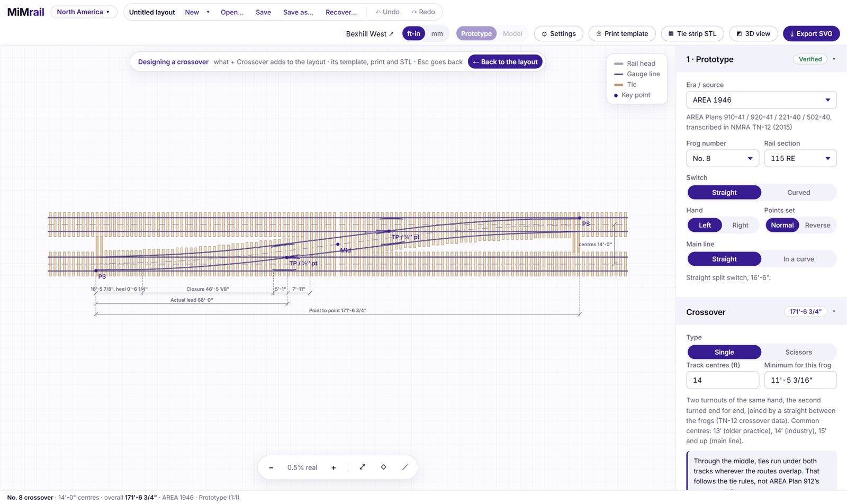
Task: Click Save in the top menu
Action: tap(263, 12)
